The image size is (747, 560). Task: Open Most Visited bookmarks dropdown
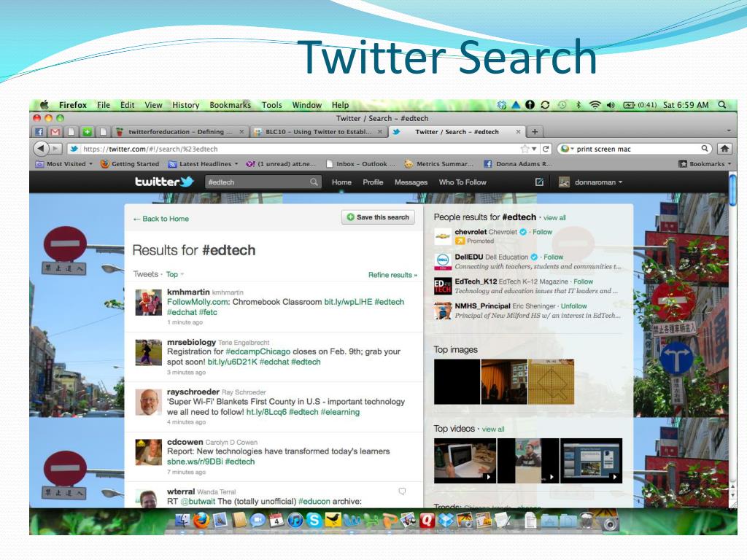pyautogui.click(x=64, y=164)
